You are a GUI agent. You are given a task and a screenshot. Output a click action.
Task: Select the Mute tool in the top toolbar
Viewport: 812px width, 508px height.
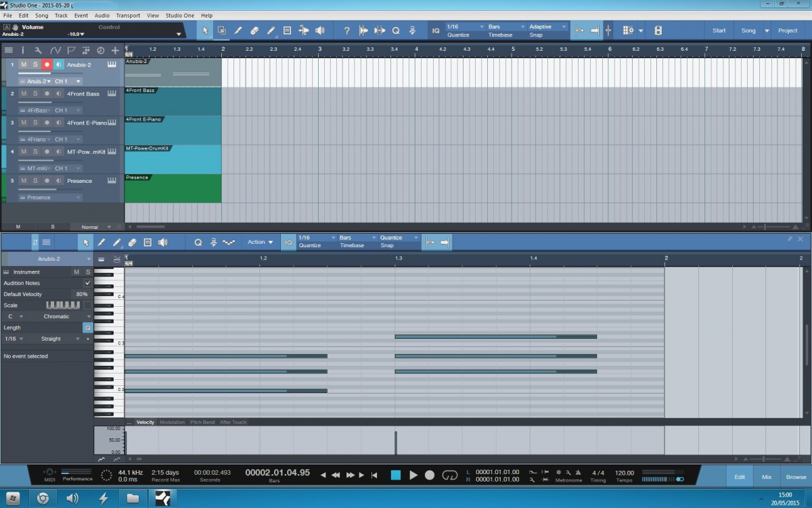click(287, 30)
